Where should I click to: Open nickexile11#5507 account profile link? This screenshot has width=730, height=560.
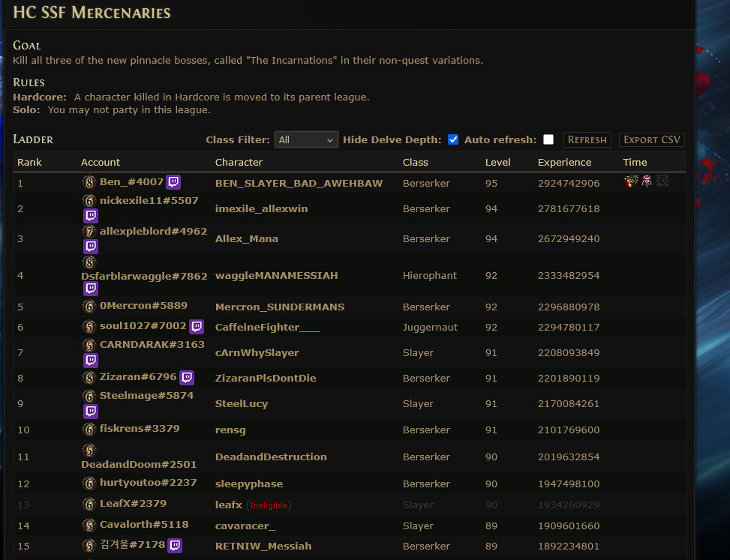149,200
